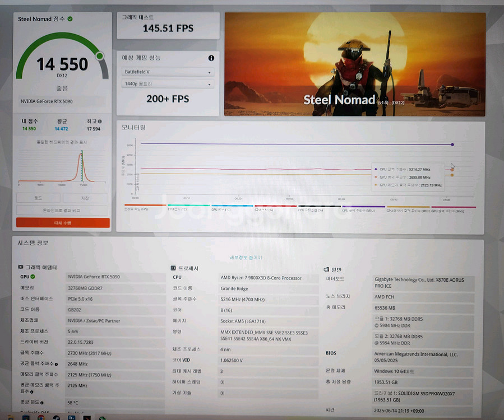Click the purple CPU clock data point on monitoring chart

pyautogui.click(x=452, y=145)
